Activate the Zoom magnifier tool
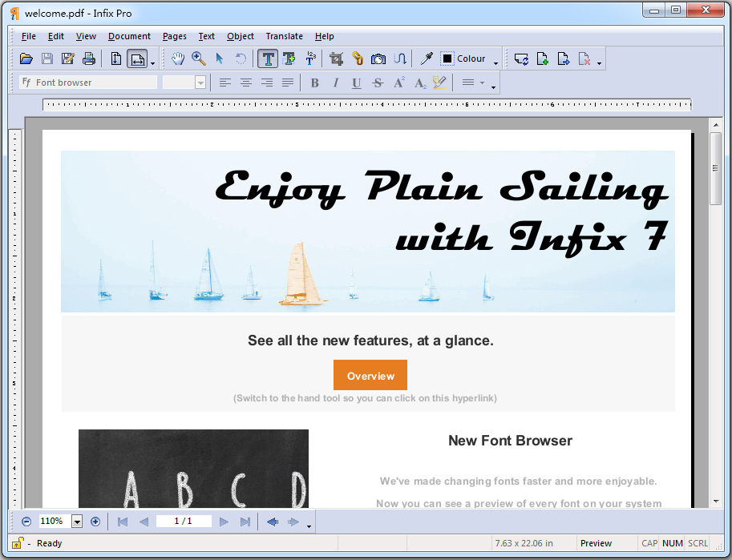The width and height of the screenshot is (732, 560). pyautogui.click(x=197, y=58)
